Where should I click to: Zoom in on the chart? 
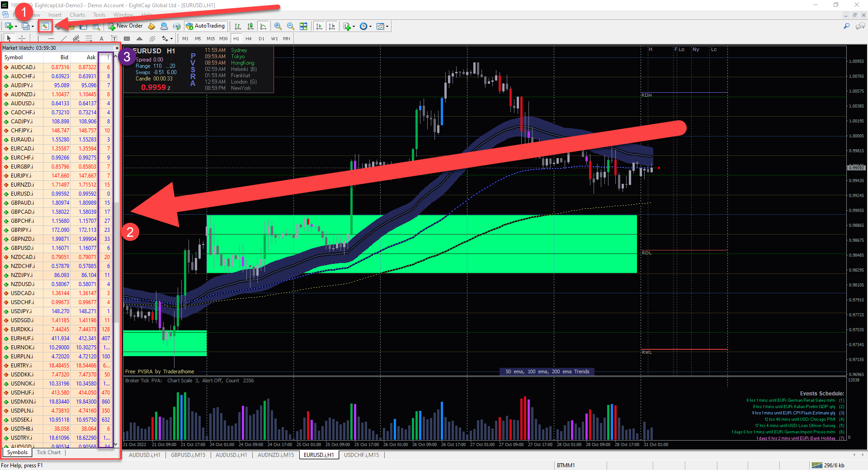pyautogui.click(x=278, y=26)
